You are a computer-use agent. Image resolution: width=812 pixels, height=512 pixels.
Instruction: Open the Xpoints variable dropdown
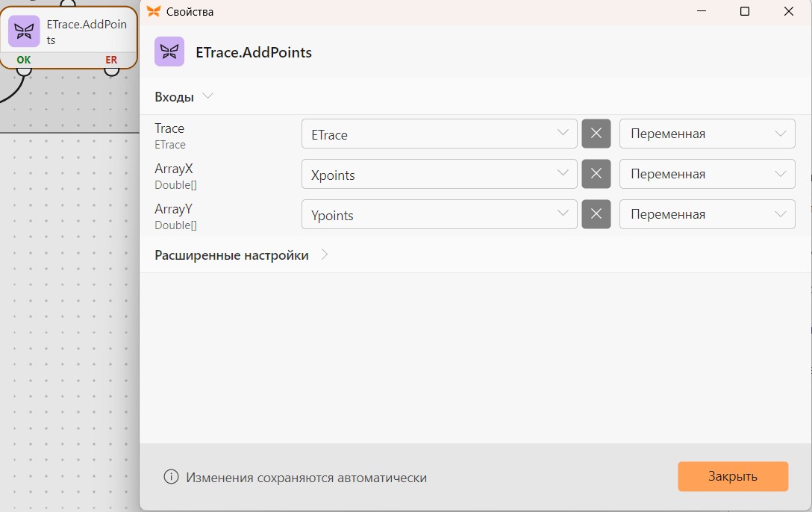[x=439, y=175]
